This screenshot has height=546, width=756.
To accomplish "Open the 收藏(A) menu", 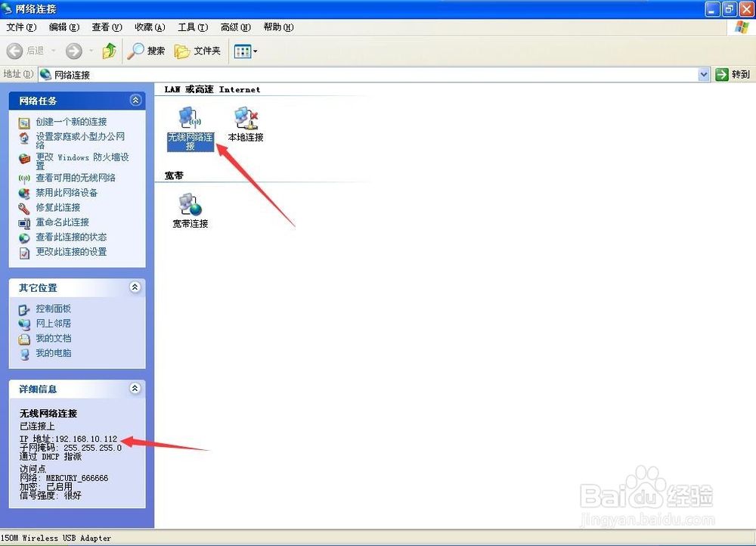I will [x=150, y=27].
